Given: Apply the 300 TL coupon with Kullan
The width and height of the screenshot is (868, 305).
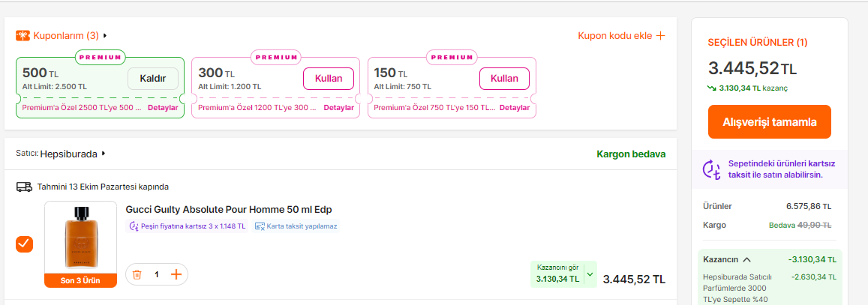Looking at the screenshot, I should coord(329,79).
